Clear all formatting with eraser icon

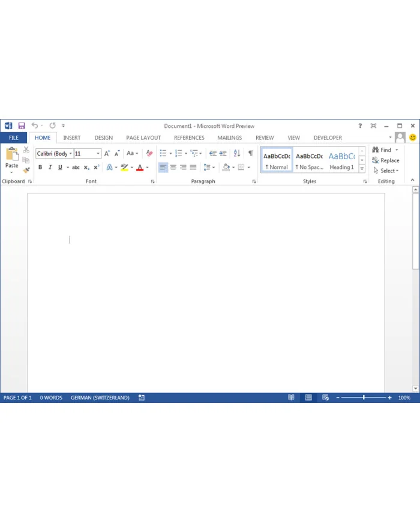pyautogui.click(x=149, y=153)
